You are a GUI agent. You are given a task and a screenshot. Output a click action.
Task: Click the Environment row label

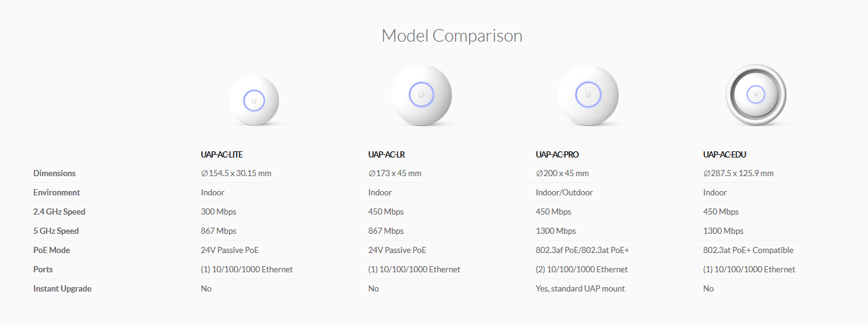tap(56, 193)
